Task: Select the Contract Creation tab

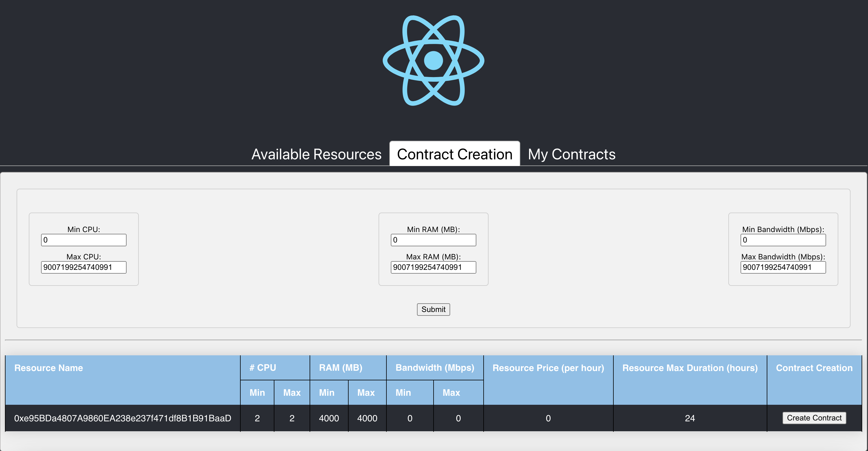Action: [x=455, y=154]
